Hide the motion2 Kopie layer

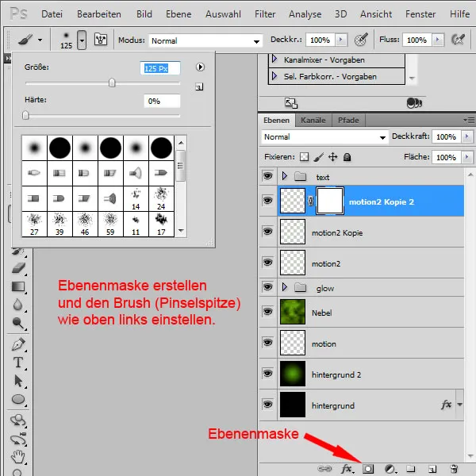click(267, 233)
